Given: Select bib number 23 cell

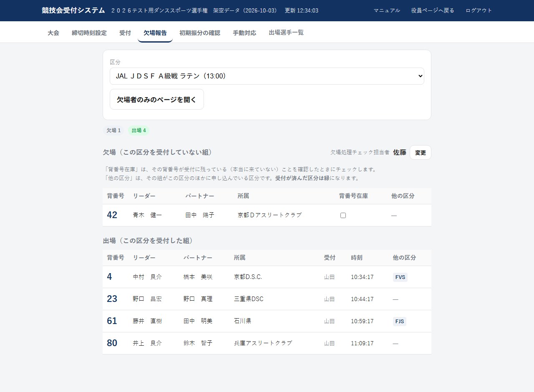Looking at the screenshot, I should click(112, 299).
